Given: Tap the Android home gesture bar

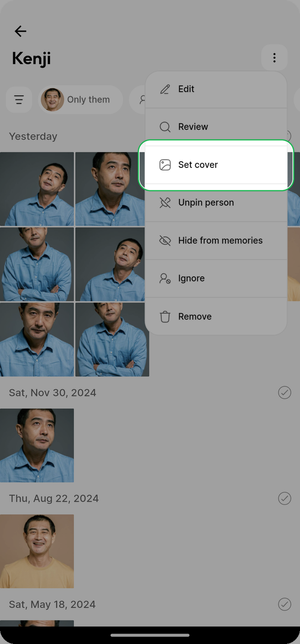Looking at the screenshot, I should (150, 635).
